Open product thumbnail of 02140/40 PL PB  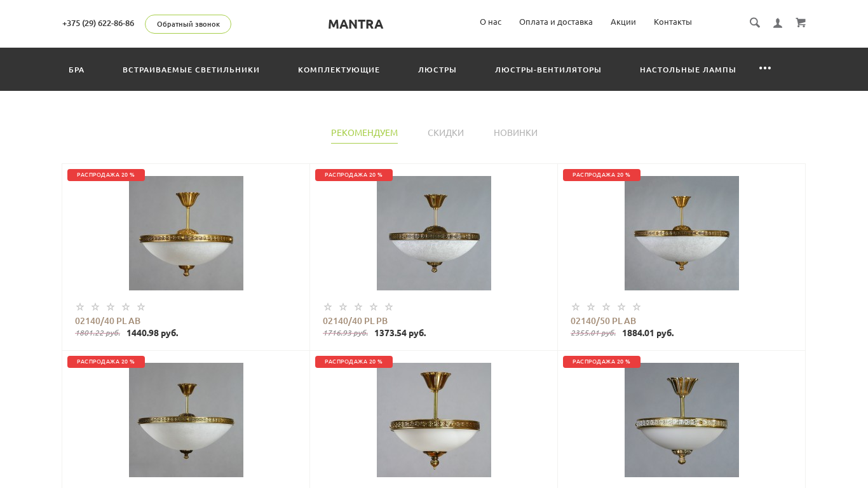pos(434,233)
